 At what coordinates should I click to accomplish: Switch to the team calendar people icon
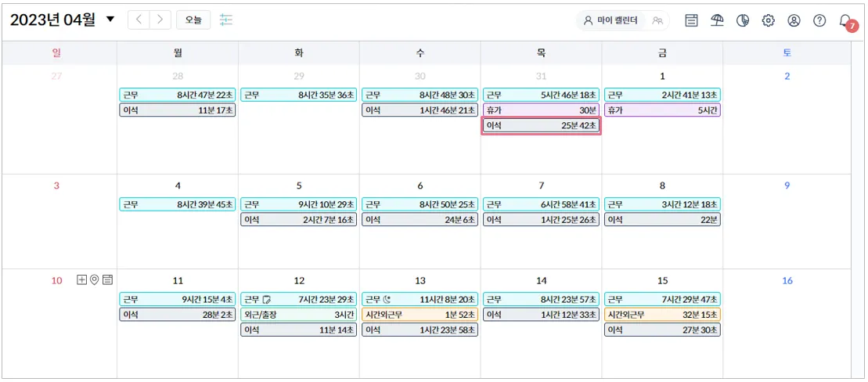tap(657, 21)
